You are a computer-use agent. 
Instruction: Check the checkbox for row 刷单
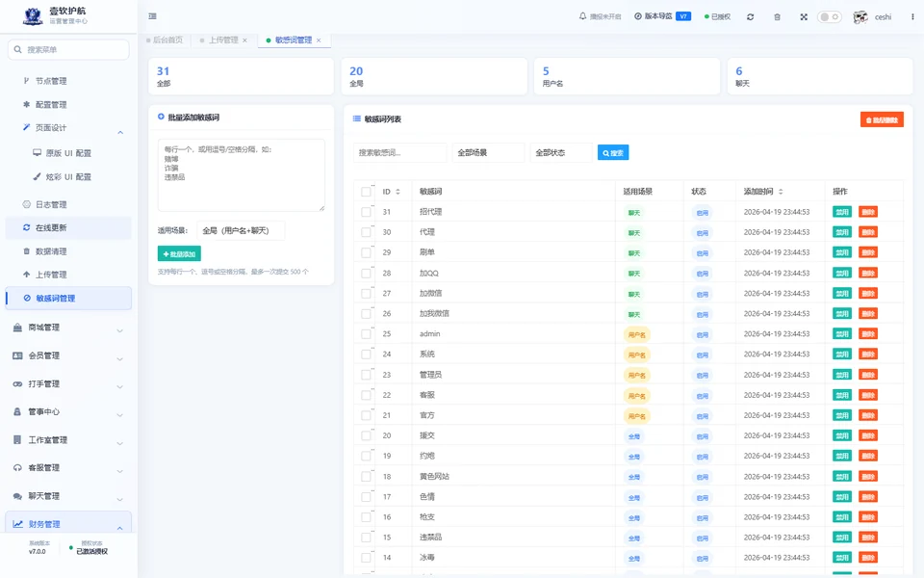(366, 252)
